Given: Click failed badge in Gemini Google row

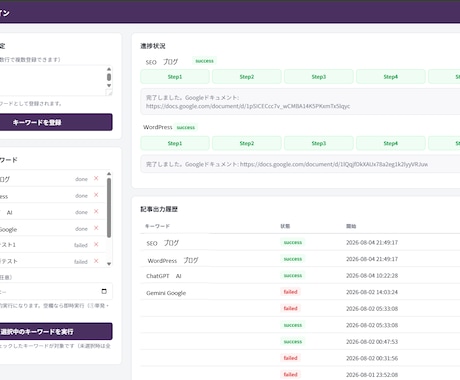Looking at the screenshot, I should point(290,292).
